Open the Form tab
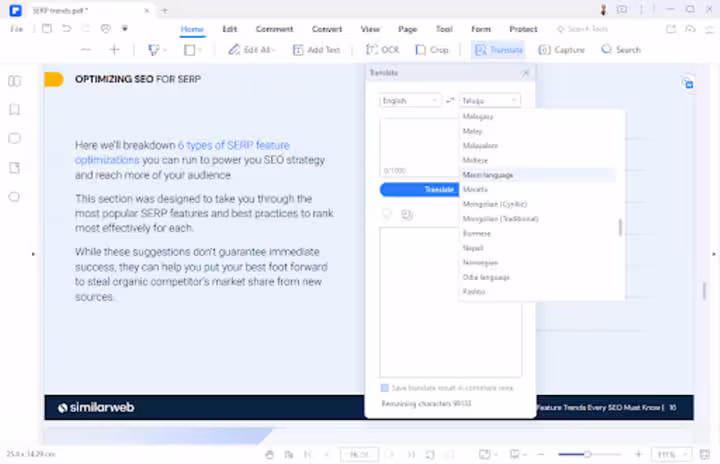Viewport: 720px width, 464px height. pos(481,29)
